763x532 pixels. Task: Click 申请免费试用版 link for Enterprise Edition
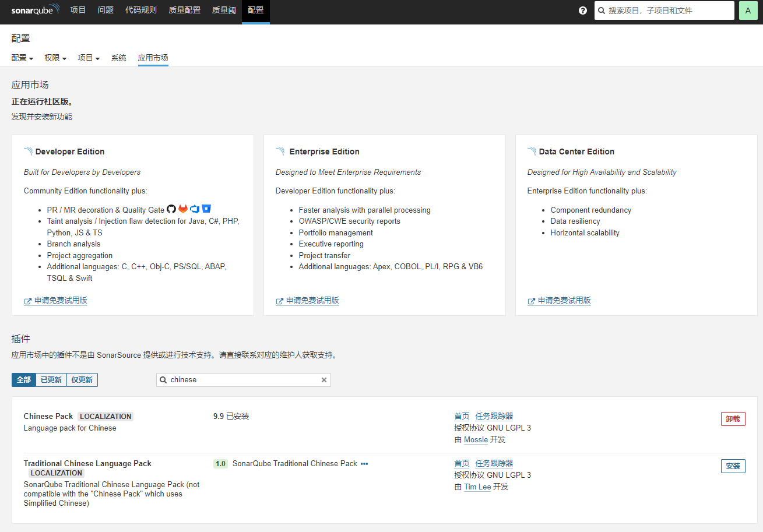pyautogui.click(x=312, y=301)
